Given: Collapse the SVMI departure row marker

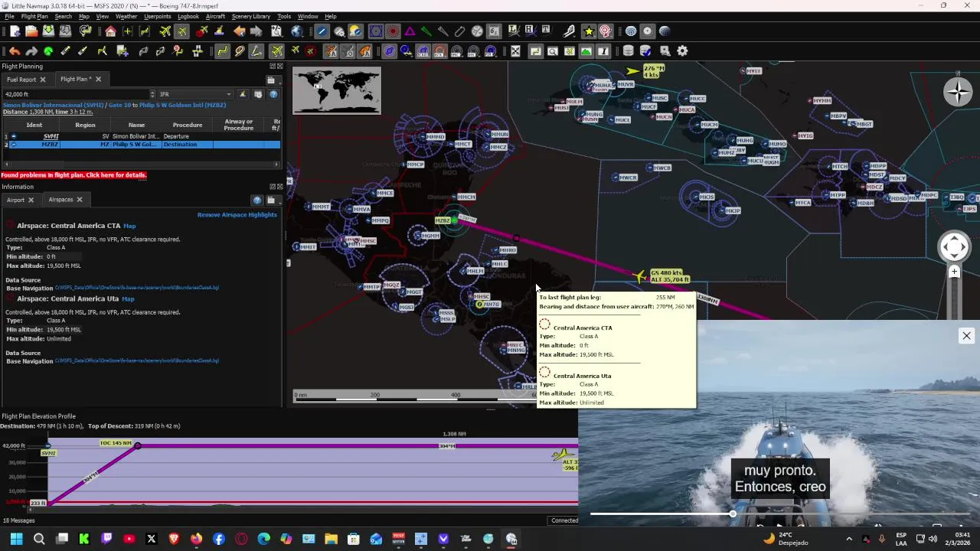Looking at the screenshot, I should 13,136.
